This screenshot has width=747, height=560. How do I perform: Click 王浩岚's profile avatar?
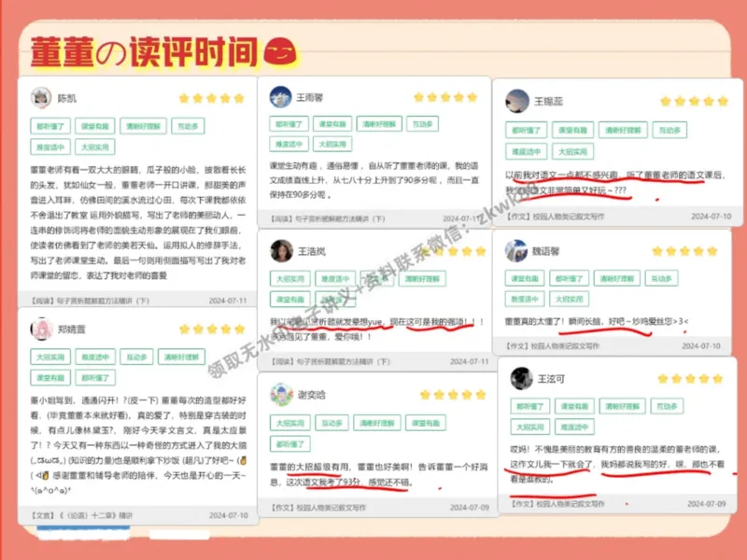tap(282, 251)
